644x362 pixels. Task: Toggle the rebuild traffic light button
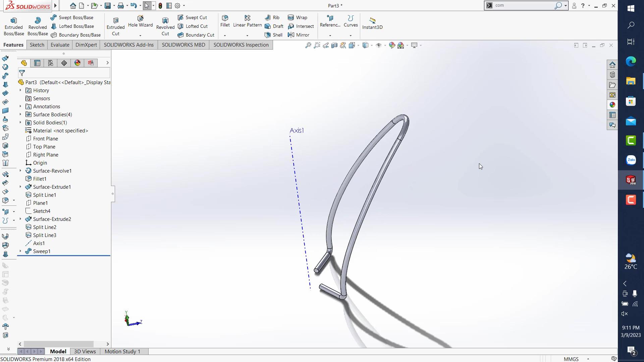pos(160,6)
